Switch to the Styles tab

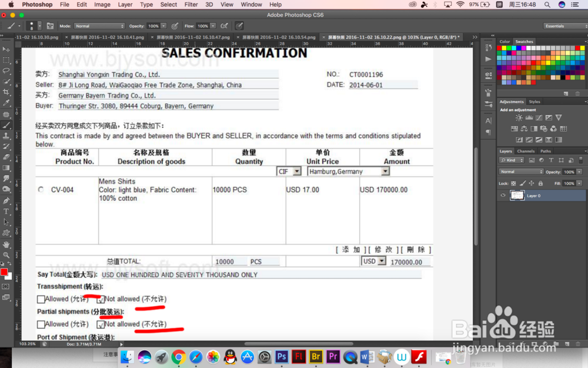click(x=534, y=101)
